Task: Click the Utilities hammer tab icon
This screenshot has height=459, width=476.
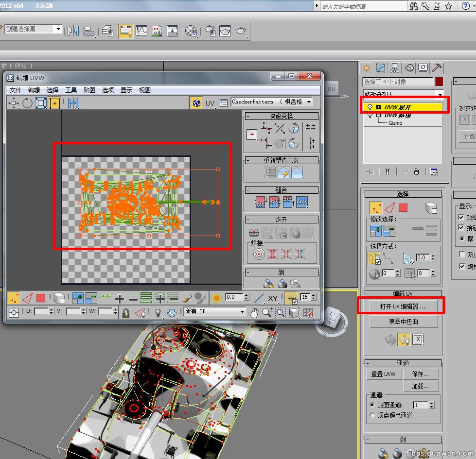Action: pyautogui.click(x=437, y=68)
